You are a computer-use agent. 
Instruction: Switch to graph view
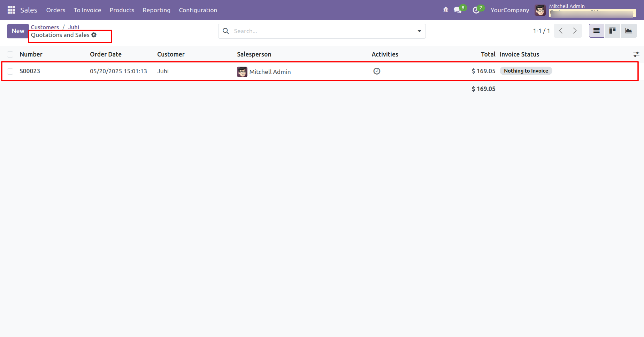(x=629, y=31)
